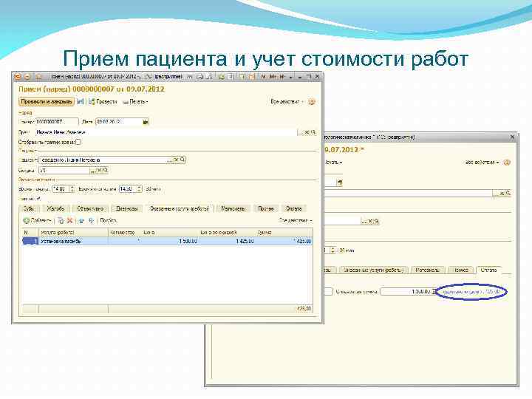Switch to Оказанные услуги (работы) tab in back window
Viewport: 532px width, 399px height.
click(372, 270)
